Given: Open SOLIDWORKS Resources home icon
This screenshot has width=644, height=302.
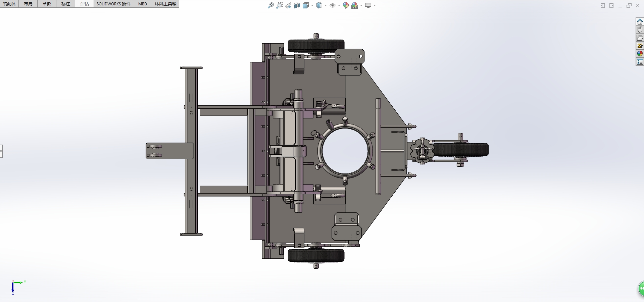Looking at the screenshot, I should [640, 21].
